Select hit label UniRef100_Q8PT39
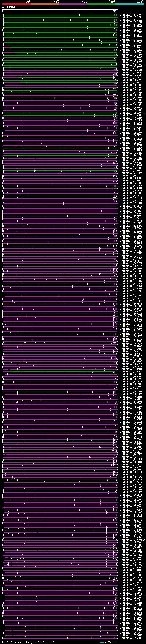The width and height of the screenshot is (146, 644). point(131,299)
